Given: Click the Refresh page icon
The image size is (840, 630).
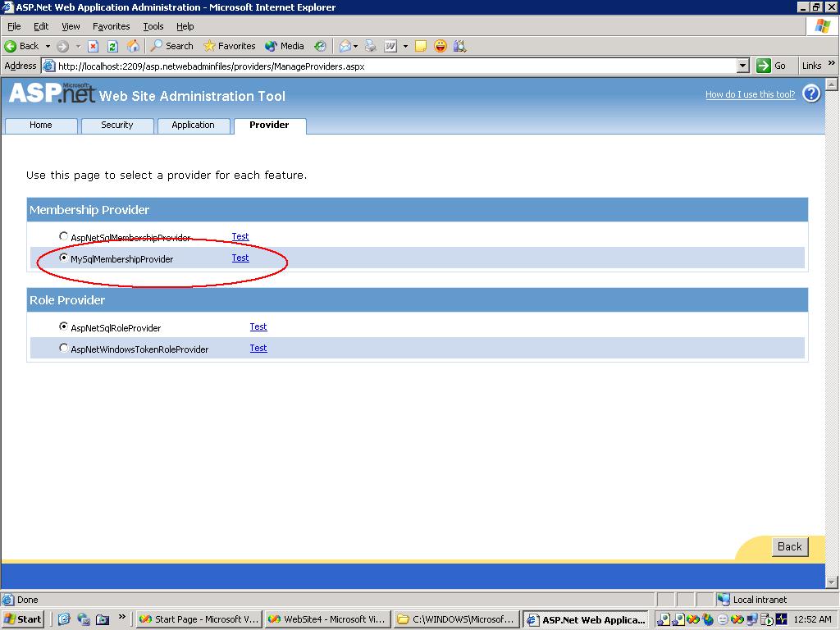Looking at the screenshot, I should coord(112,47).
